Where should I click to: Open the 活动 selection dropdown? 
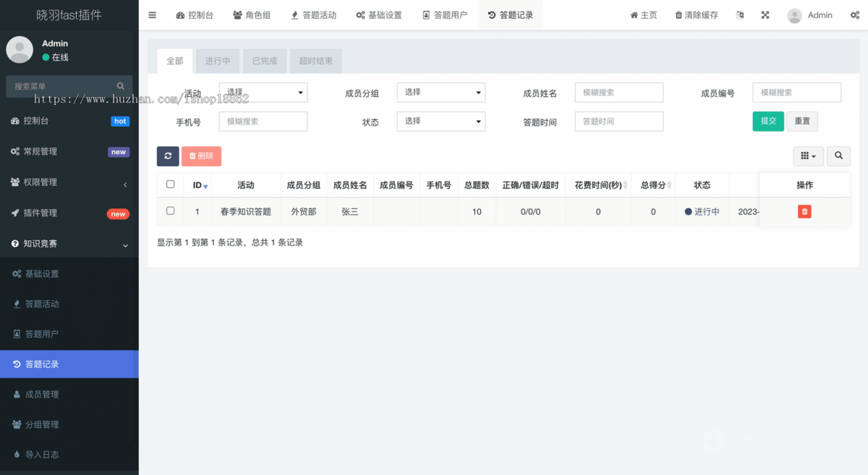click(x=263, y=93)
